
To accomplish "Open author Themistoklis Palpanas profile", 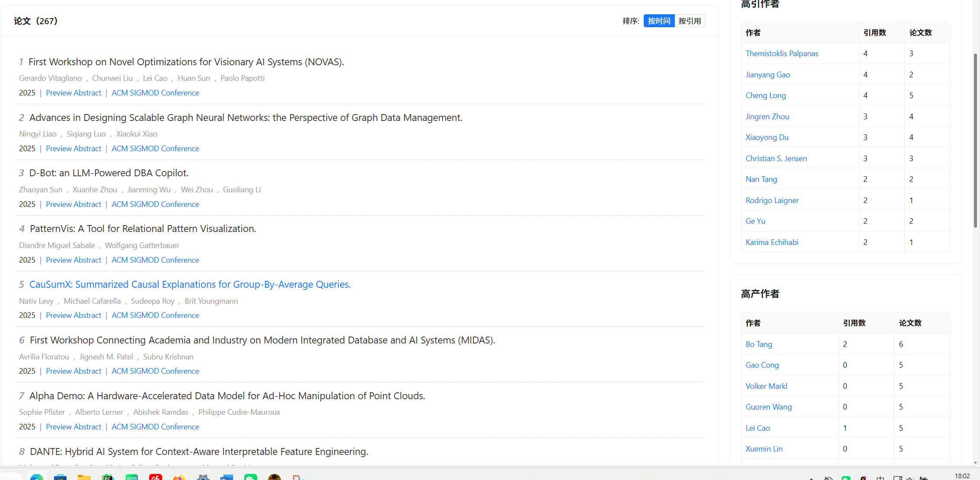I will [x=782, y=54].
